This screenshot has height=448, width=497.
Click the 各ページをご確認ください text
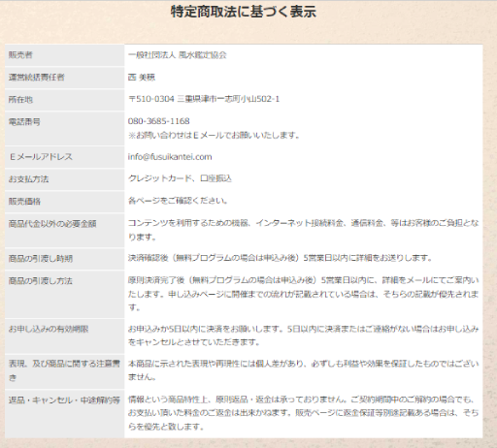pos(178,201)
